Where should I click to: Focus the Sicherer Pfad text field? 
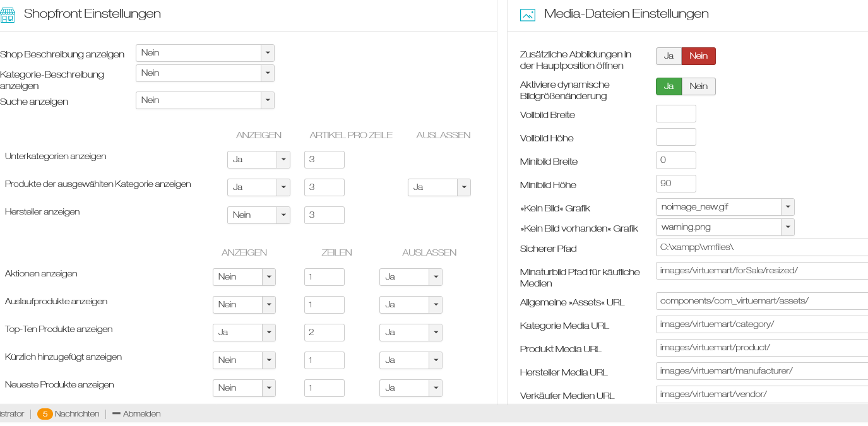tap(761, 247)
